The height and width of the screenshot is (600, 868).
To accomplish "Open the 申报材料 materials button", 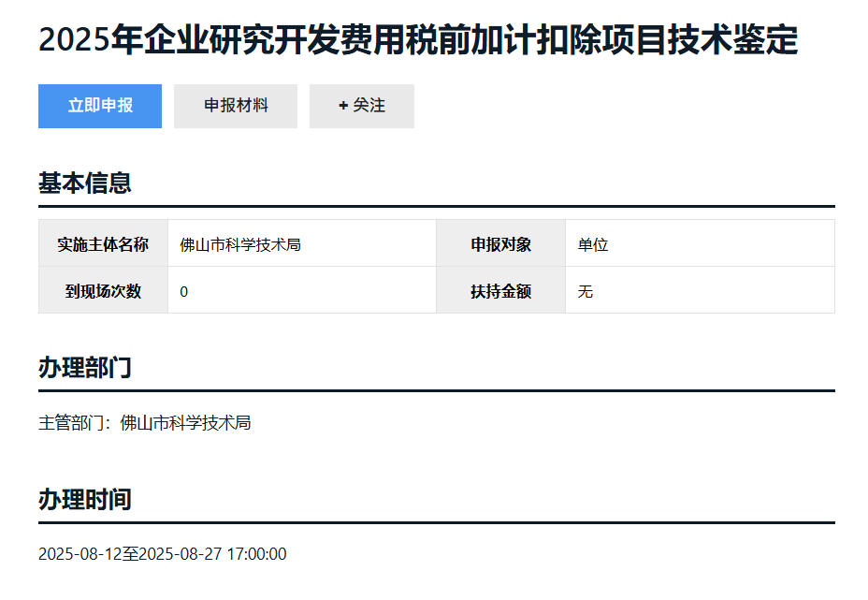I will [236, 106].
